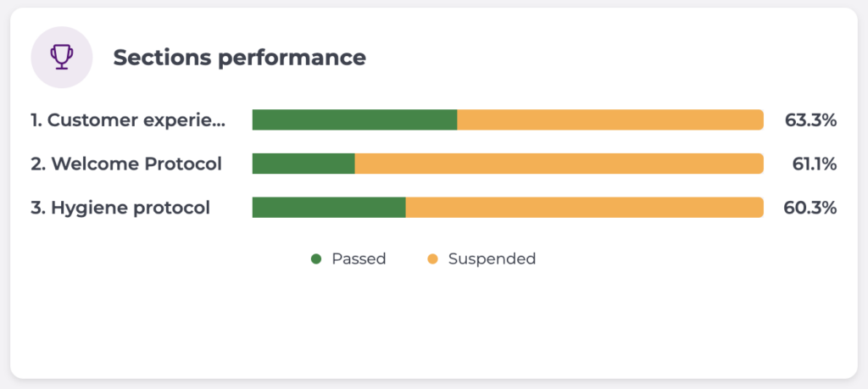
Task: Open the Customer experience section label
Action: tap(129, 120)
